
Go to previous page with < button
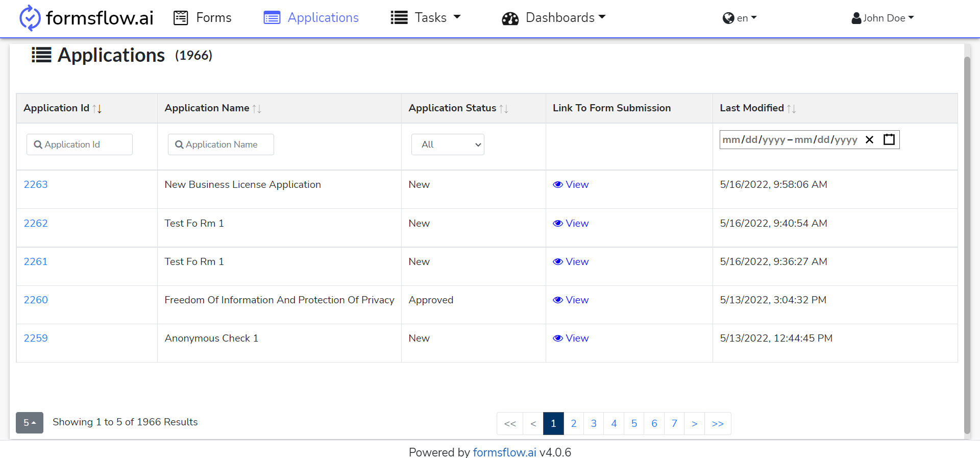(x=533, y=424)
